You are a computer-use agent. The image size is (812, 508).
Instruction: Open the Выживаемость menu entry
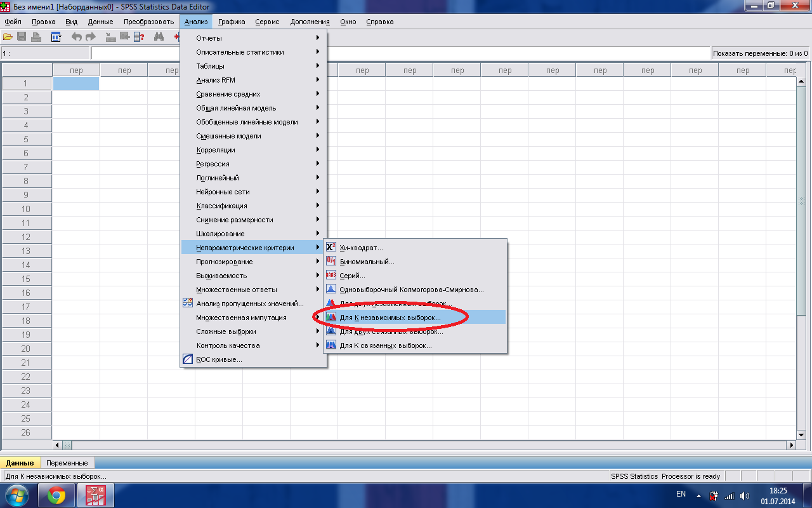tap(254, 276)
